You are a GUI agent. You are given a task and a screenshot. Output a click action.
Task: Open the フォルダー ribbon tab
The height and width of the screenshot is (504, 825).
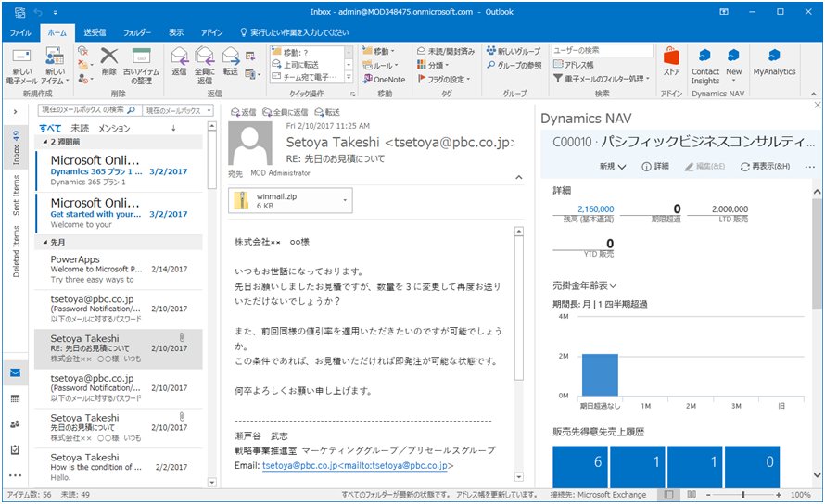[137, 32]
